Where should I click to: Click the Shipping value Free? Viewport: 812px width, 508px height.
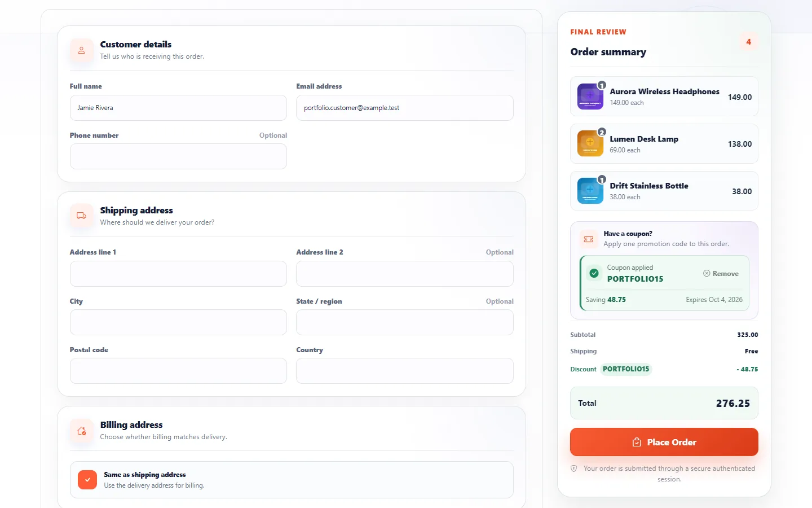click(x=752, y=351)
